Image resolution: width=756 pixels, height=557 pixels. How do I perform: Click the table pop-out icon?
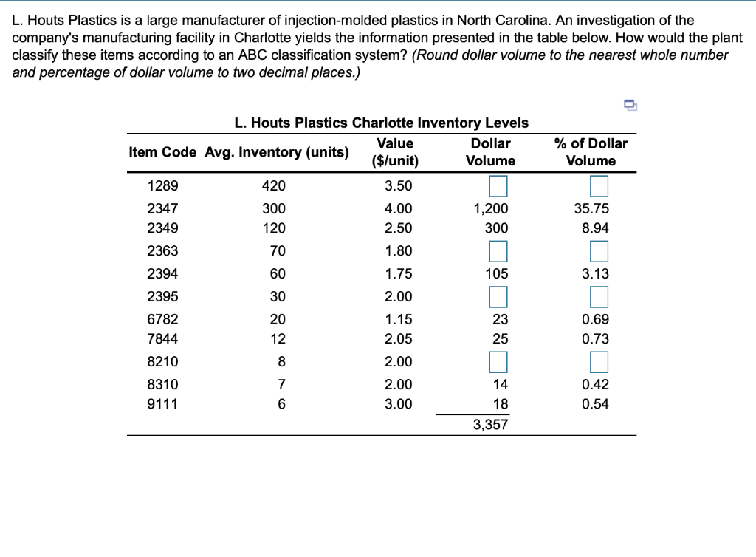[x=630, y=105]
